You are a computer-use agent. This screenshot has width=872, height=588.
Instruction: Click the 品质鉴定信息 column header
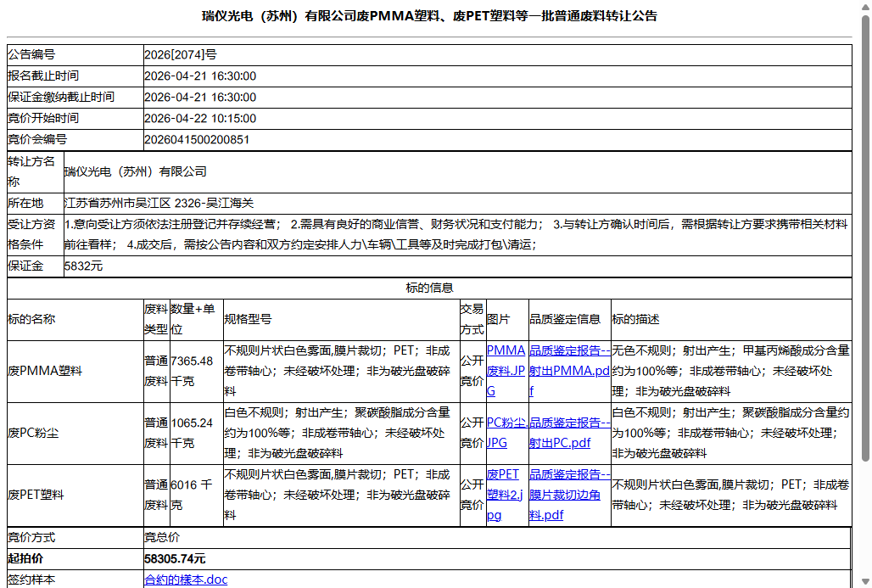click(x=565, y=319)
